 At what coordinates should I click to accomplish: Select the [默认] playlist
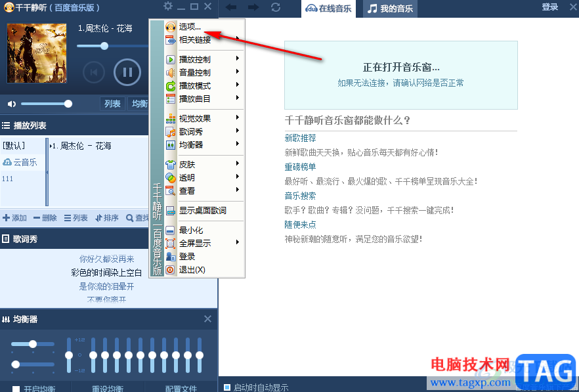click(14, 146)
